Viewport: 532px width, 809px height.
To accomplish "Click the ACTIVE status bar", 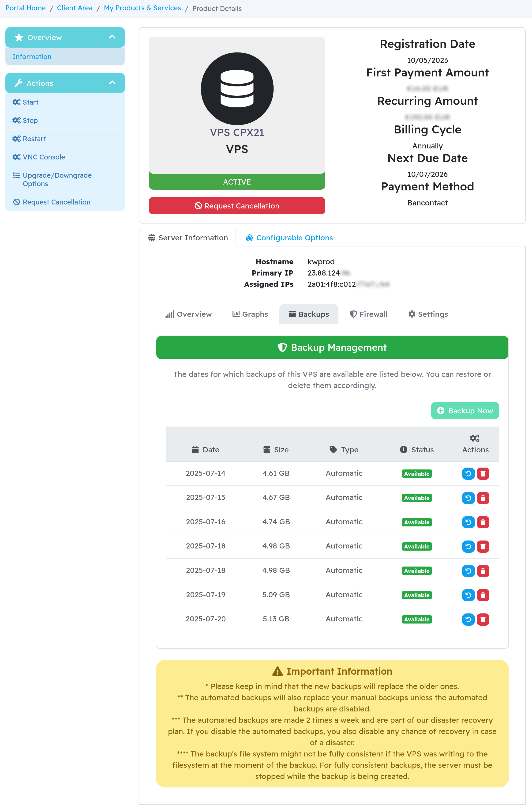I will (x=237, y=182).
